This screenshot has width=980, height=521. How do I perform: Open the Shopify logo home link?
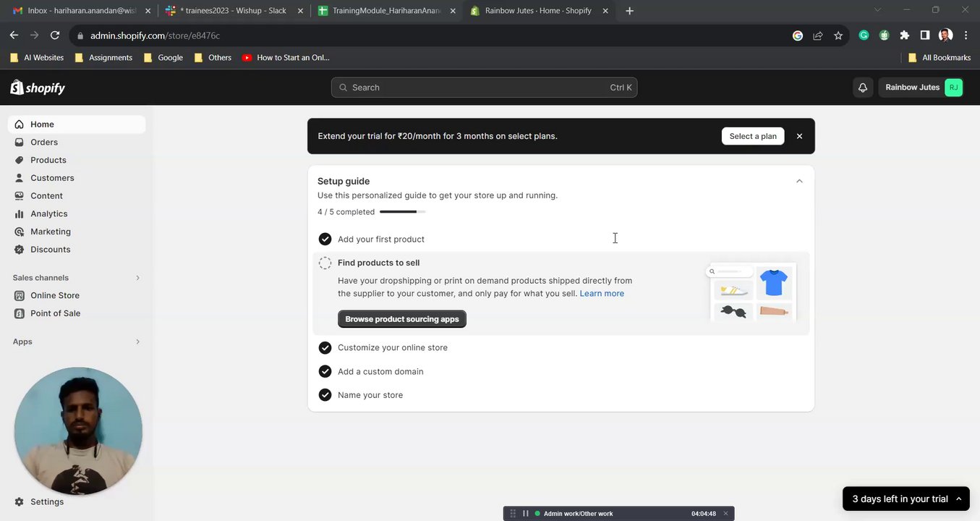click(38, 88)
